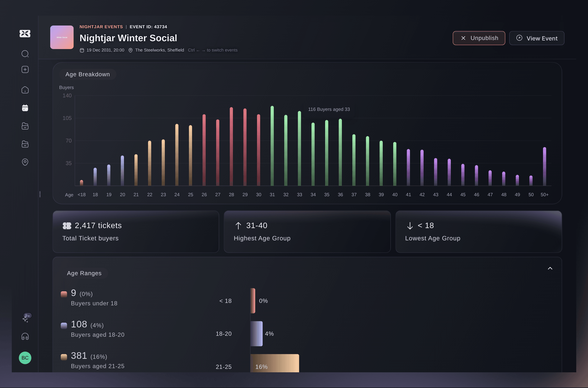Image resolution: width=588 pixels, height=388 pixels.
Task: Click the create new plus icon
Action: tap(25, 70)
